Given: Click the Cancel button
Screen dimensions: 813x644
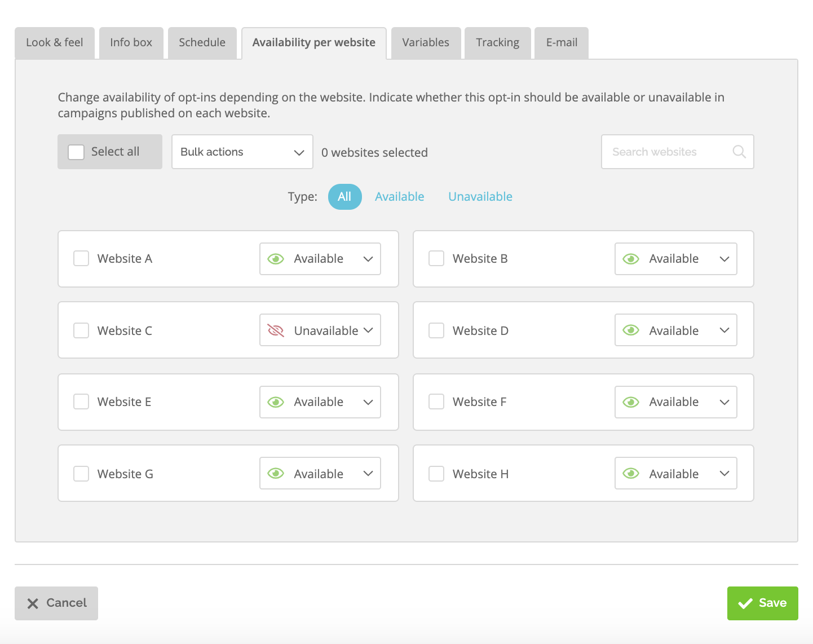Looking at the screenshot, I should click(x=56, y=603).
